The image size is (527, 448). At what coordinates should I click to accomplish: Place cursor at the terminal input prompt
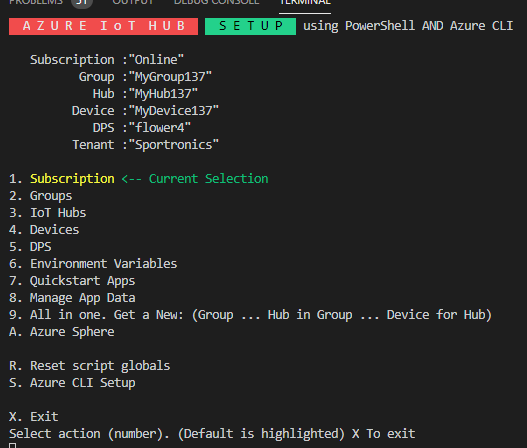click(x=12, y=446)
